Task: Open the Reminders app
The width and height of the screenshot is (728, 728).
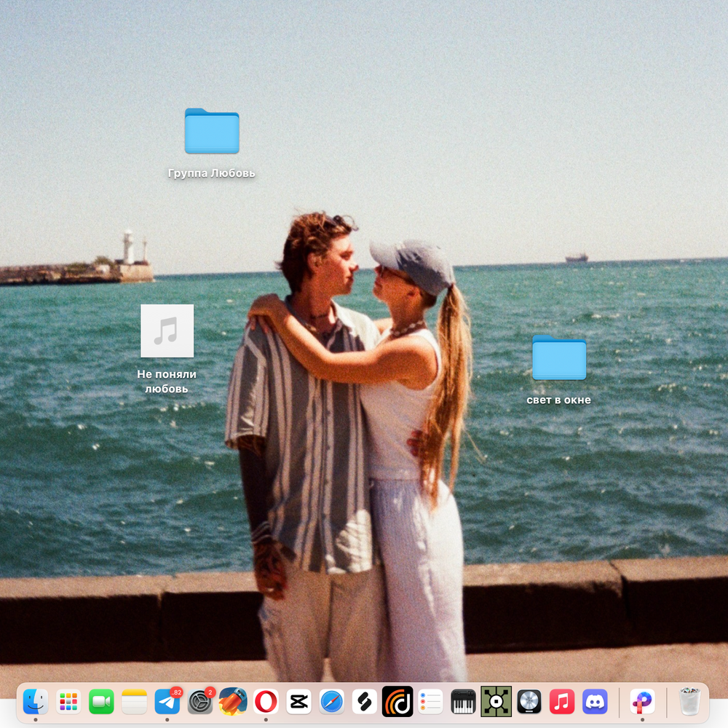Action: [x=430, y=702]
